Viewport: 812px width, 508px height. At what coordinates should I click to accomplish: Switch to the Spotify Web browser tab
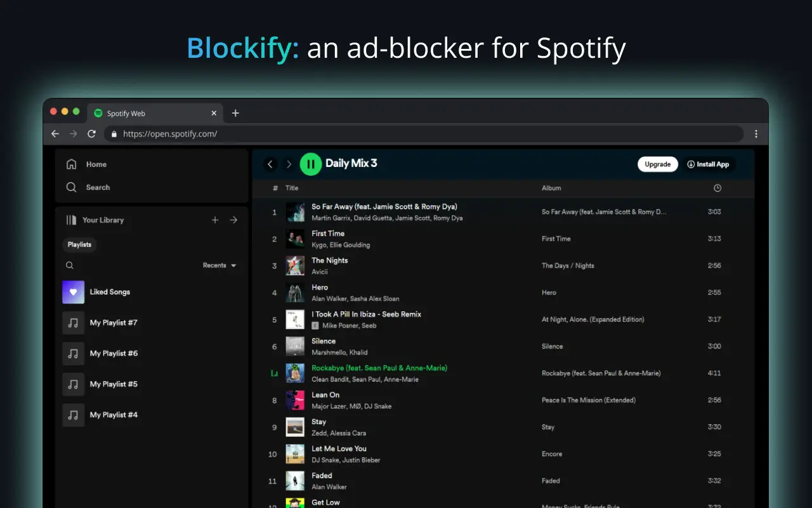[127, 113]
